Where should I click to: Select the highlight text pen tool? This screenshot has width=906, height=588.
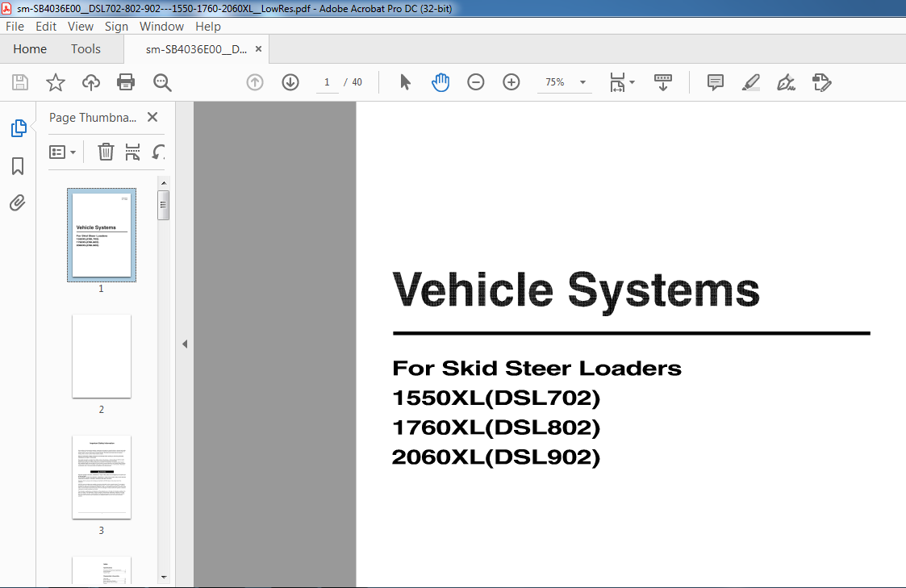[x=750, y=82]
